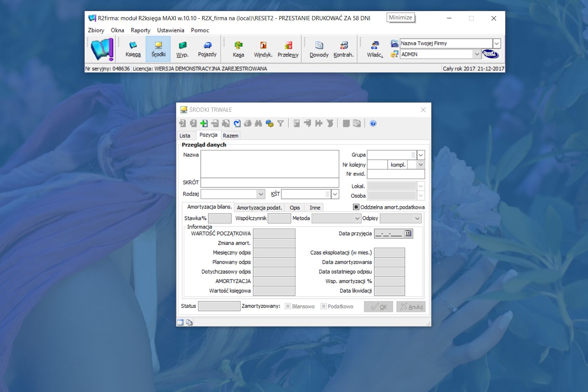Open the Pojazdy vehicles module
The image size is (588, 392).
(207, 49)
